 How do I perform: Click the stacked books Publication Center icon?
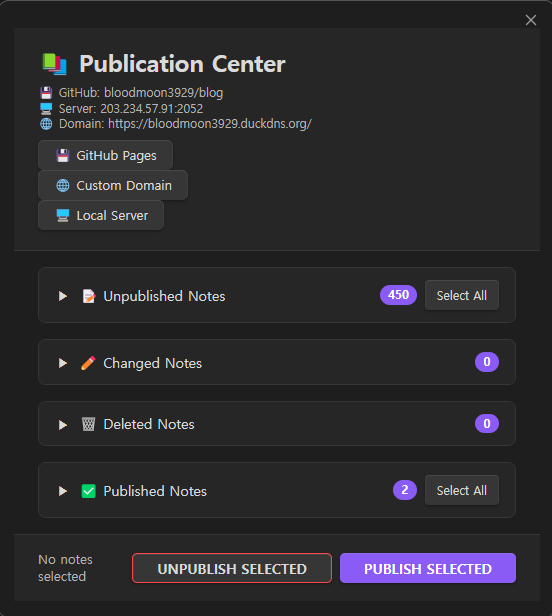pyautogui.click(x=54, y=64)
